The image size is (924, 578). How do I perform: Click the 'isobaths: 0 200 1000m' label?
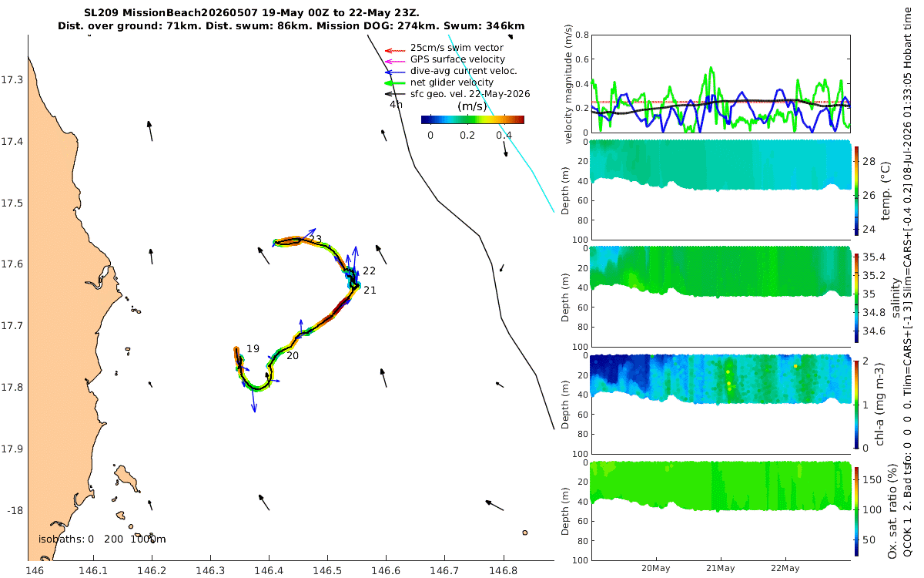tap(102, 539)
